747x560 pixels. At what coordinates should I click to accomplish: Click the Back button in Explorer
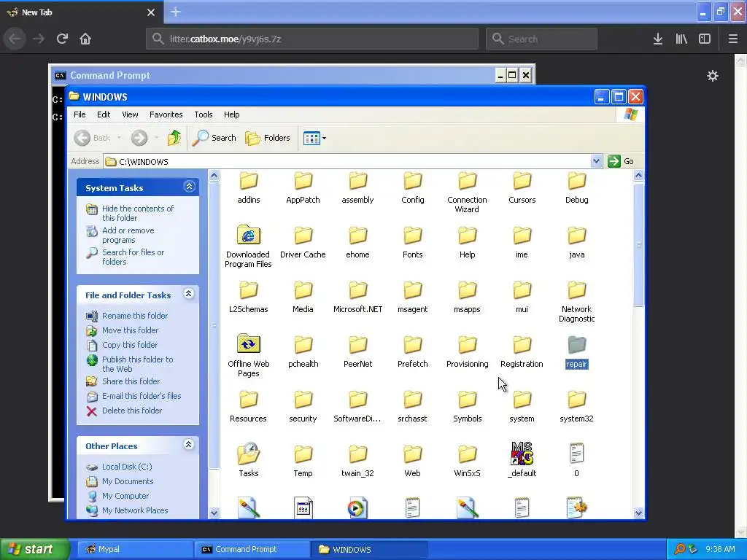[x=93, y=138]
